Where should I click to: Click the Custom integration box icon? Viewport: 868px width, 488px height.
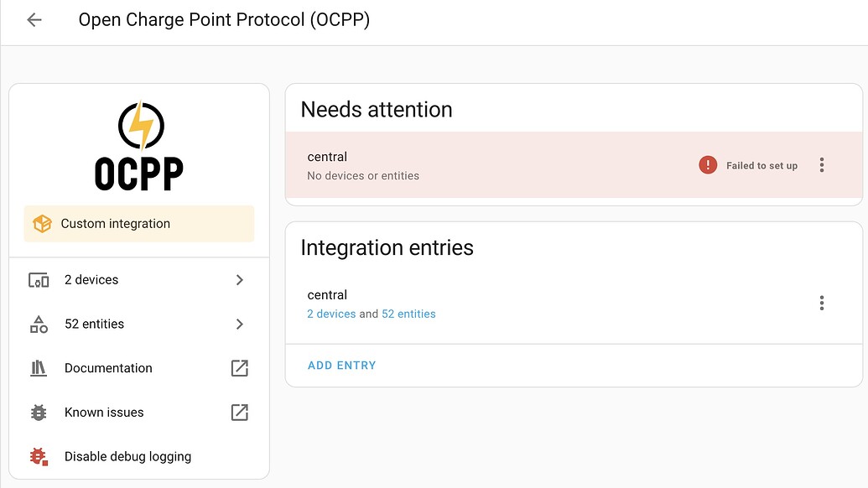(42, 223)
